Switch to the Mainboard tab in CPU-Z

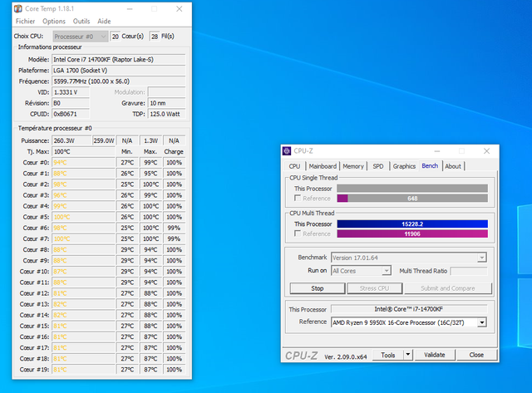[x=323, y=166]
